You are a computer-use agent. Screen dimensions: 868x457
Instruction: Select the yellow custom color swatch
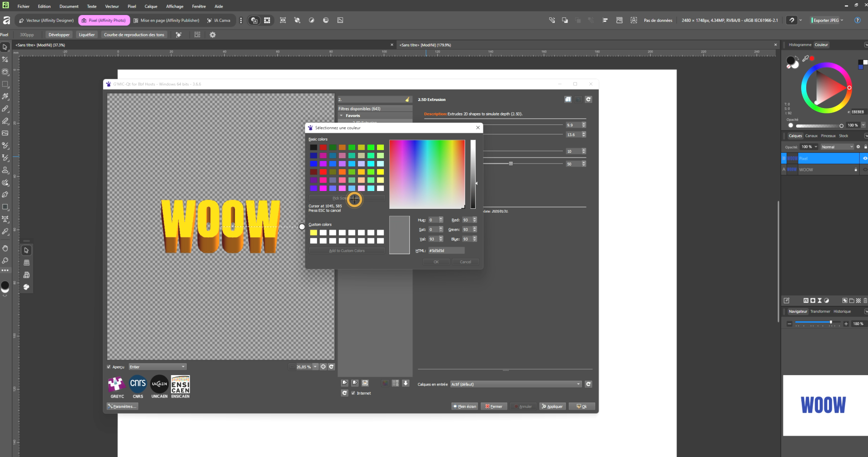(x=314, y=233)
